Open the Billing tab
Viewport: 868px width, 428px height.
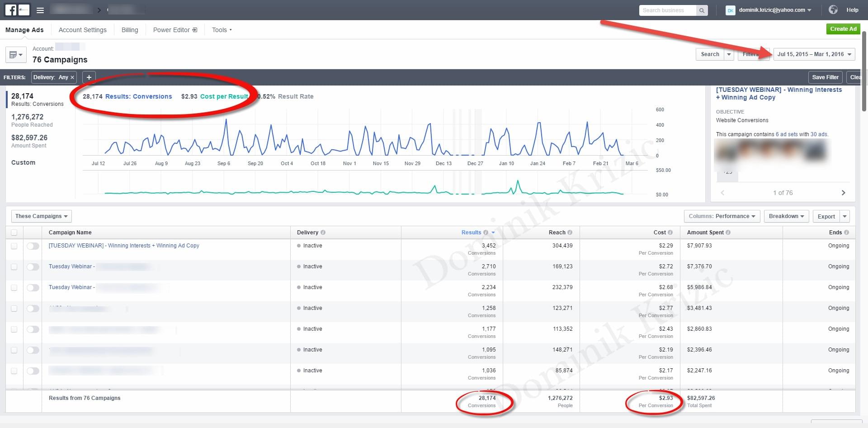click(x=130, y=30)
